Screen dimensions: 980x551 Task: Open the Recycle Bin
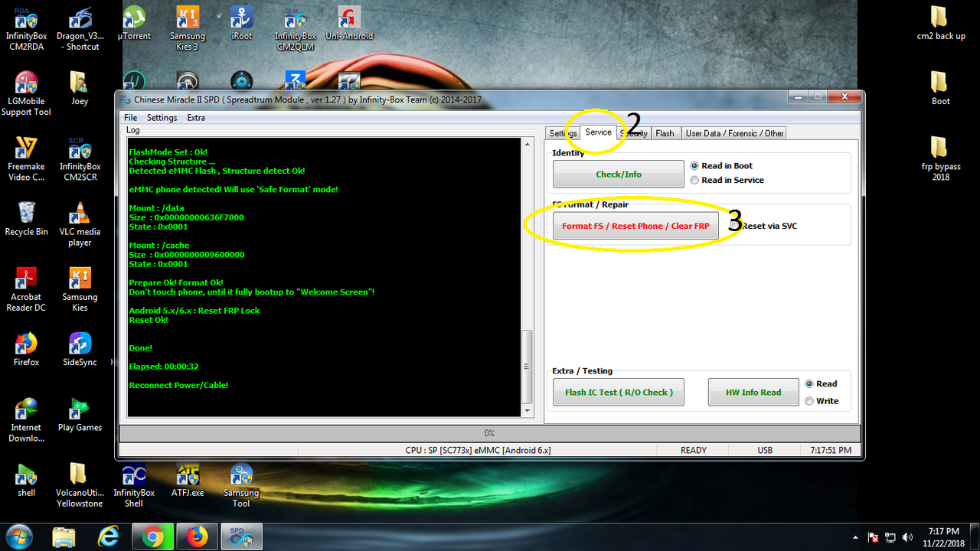26,219
